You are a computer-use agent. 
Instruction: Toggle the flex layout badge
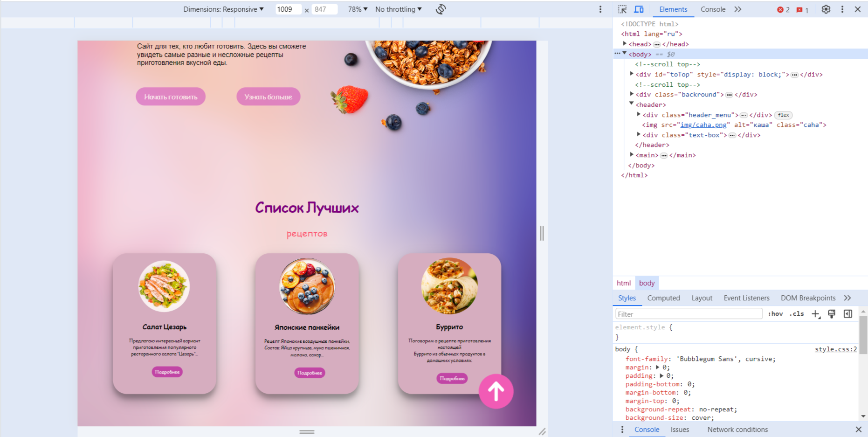tap(784, 115)
